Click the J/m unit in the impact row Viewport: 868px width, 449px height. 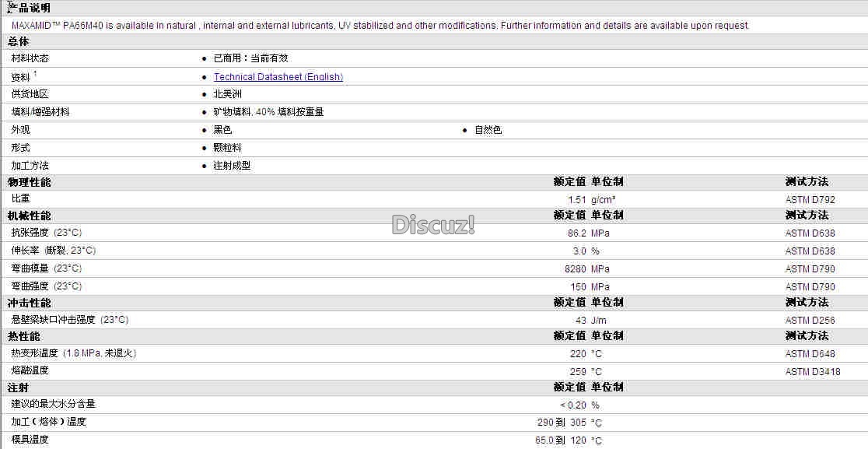pyautogui.click(x=598, y=320)
